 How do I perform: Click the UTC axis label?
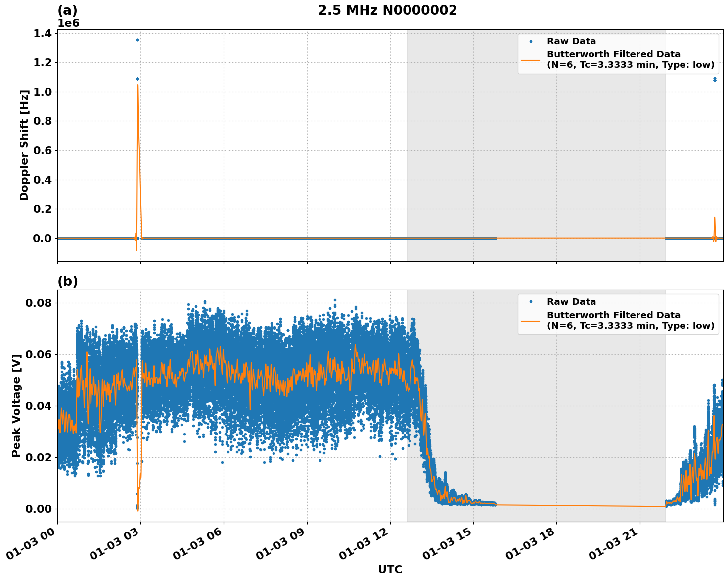pos(389,569)
